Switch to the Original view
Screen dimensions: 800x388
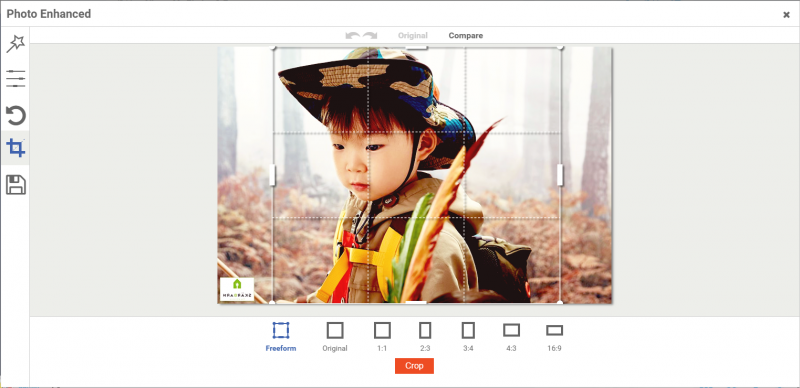(413, 36)
